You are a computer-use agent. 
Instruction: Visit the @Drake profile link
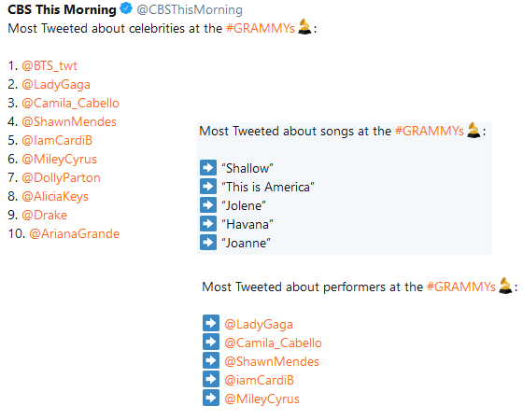coord(45,215)
